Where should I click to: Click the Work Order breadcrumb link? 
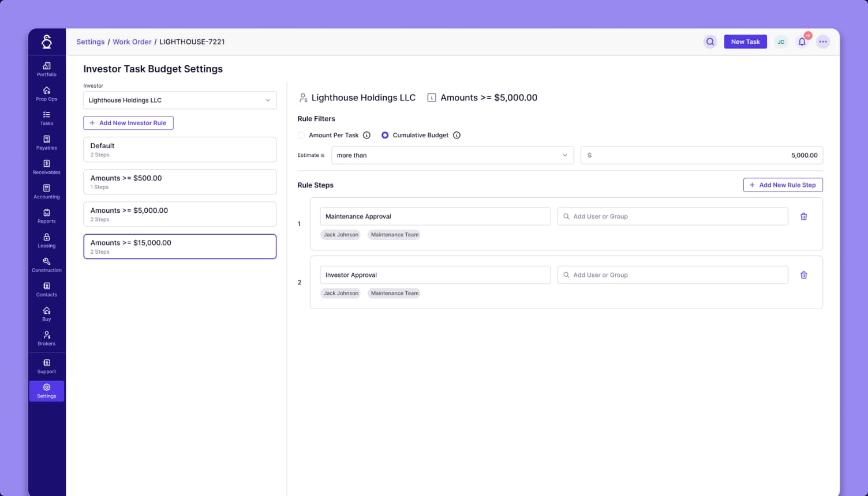132,42
